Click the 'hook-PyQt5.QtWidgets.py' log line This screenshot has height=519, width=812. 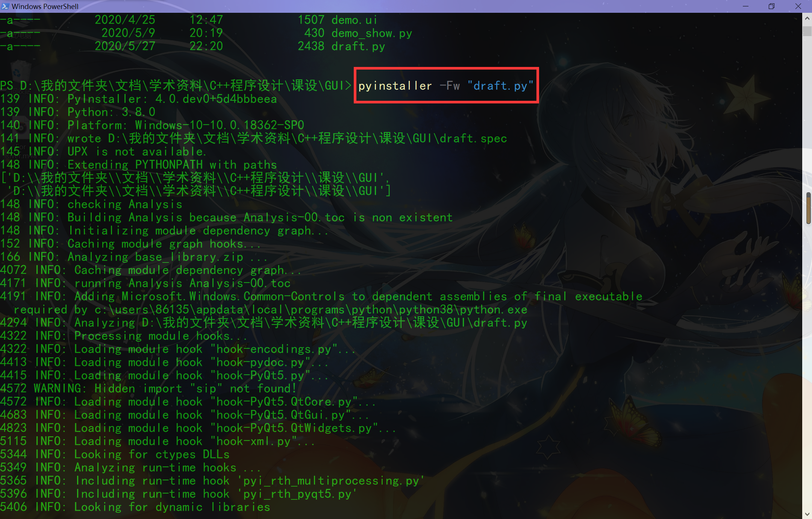click(197, 428)
